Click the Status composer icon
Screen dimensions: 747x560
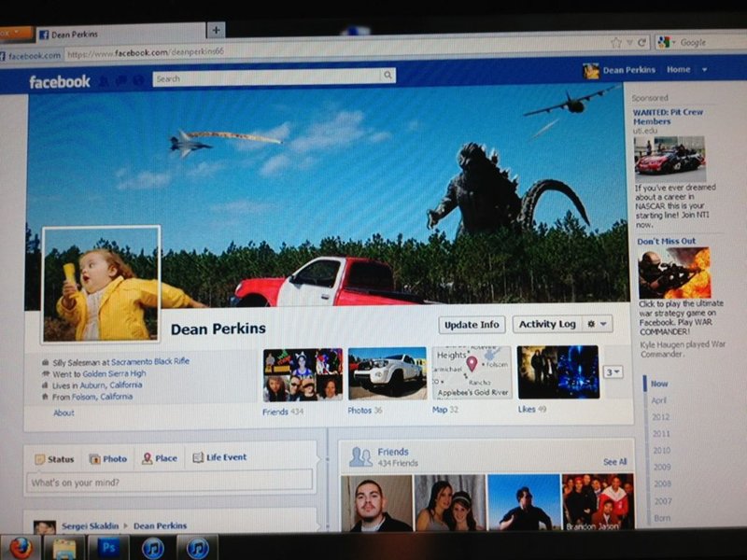(39, 459)
